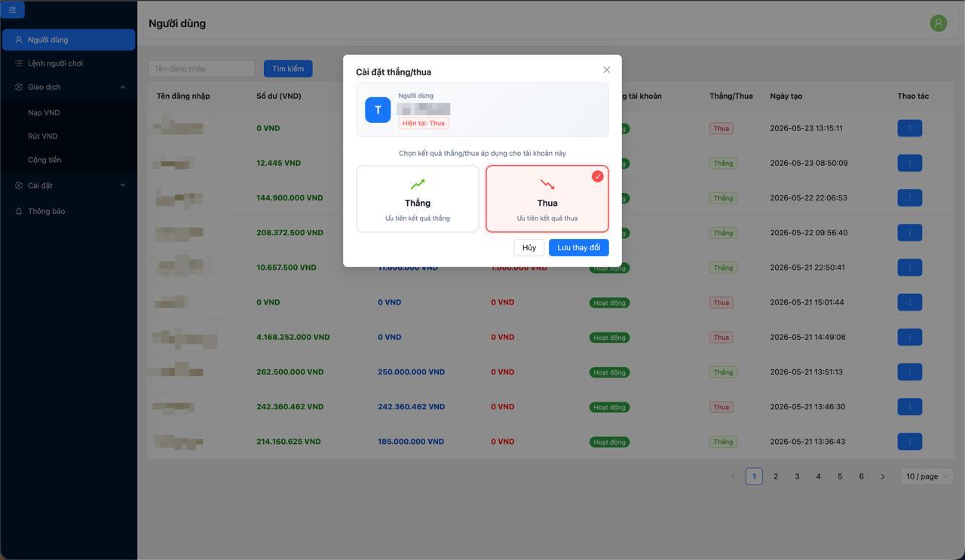Go to pagination page 5
The height and width of the screenshot is (560, 965).
click(840, 476)
